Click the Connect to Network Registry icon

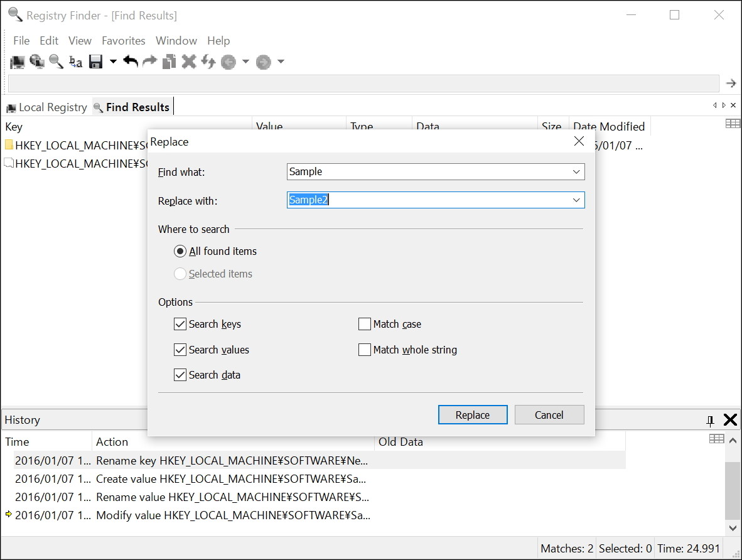click(37, 62)
